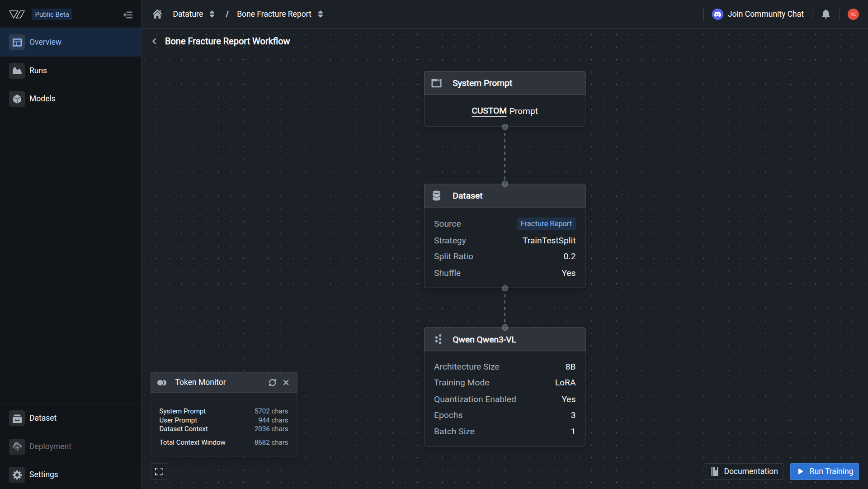Select the Qwen Qwen3-VL node header
Viewport: 868px width, 489px height.
click(505, 340)
